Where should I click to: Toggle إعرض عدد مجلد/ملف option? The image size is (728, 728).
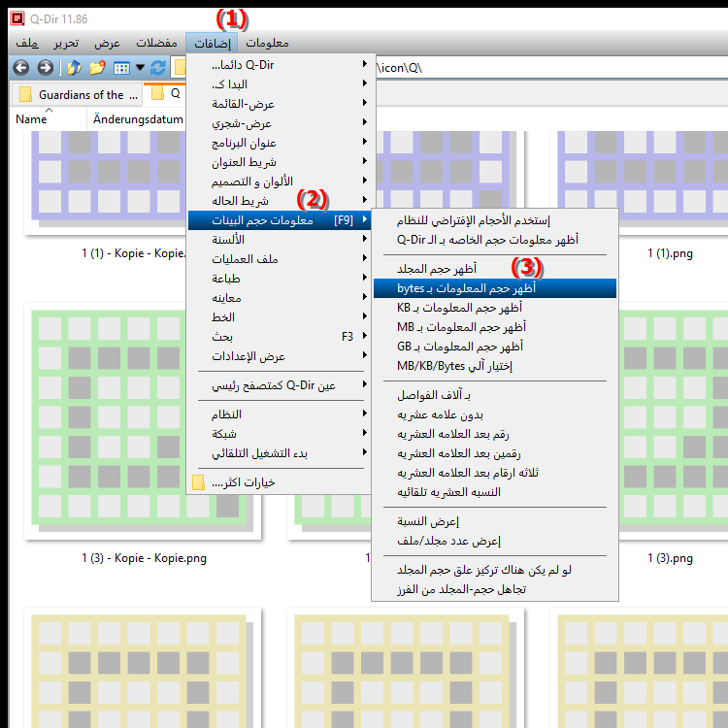point(495,541)
